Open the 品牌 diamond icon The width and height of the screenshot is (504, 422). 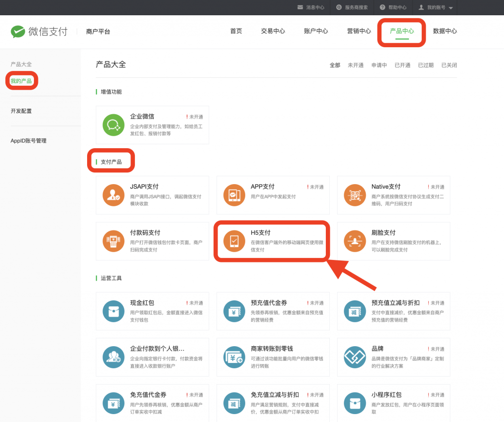(354, 357)
